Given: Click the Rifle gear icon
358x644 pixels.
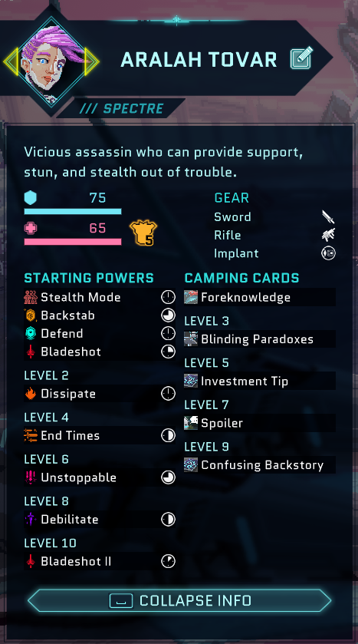Looking at the screenshot, I should (328, 235).
